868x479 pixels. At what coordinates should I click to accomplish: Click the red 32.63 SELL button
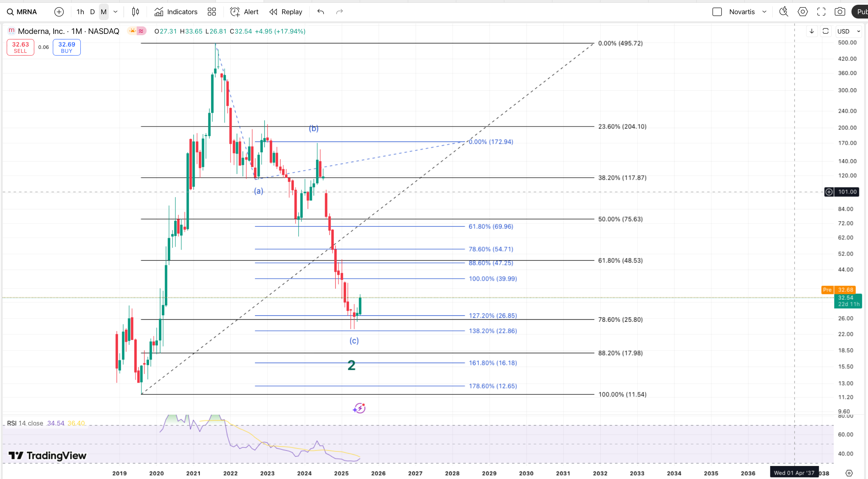(20, 47)
